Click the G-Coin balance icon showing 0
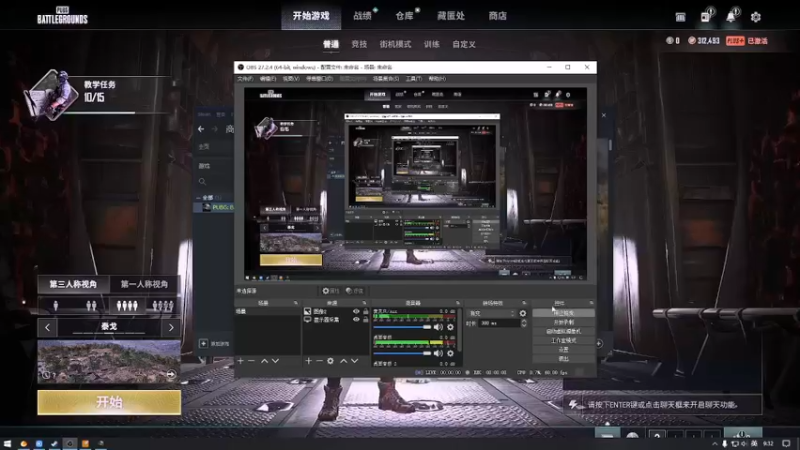800x450 pixels. [x=669, y=40]
